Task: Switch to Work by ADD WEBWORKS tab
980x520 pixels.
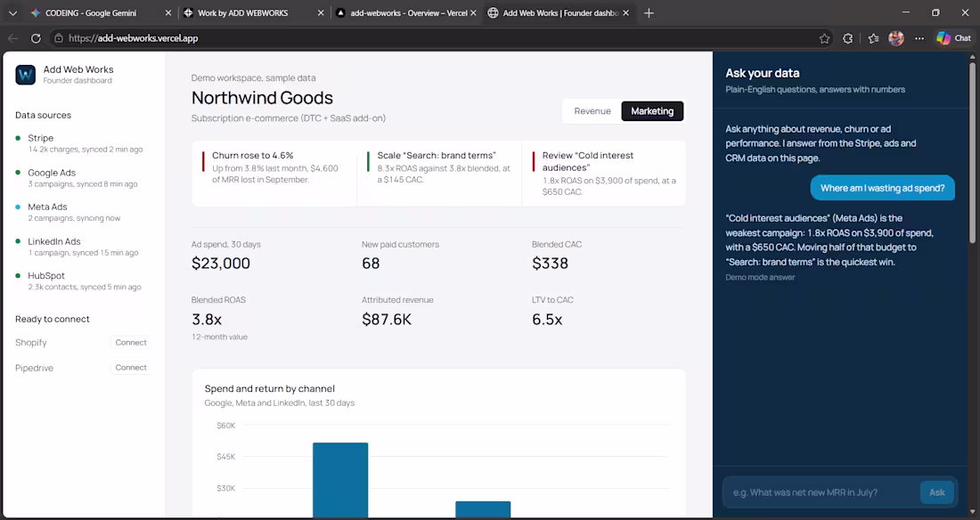Action: pyautogui.click(x=242, y=13)
